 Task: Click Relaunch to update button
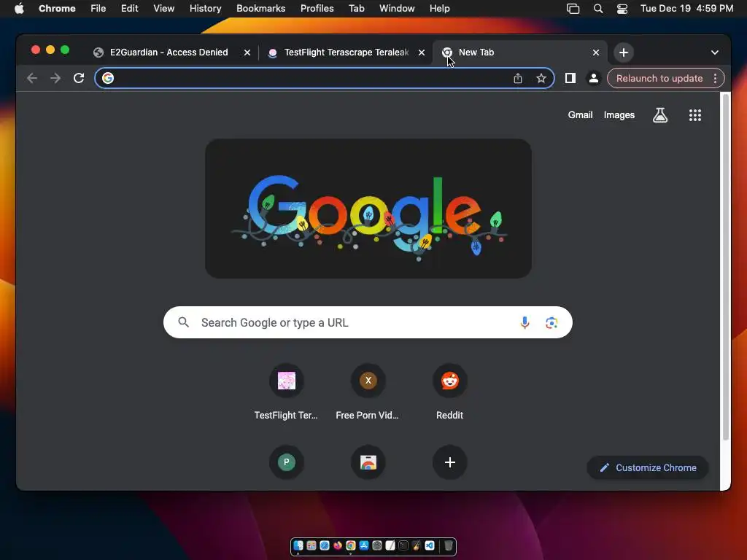659,78
